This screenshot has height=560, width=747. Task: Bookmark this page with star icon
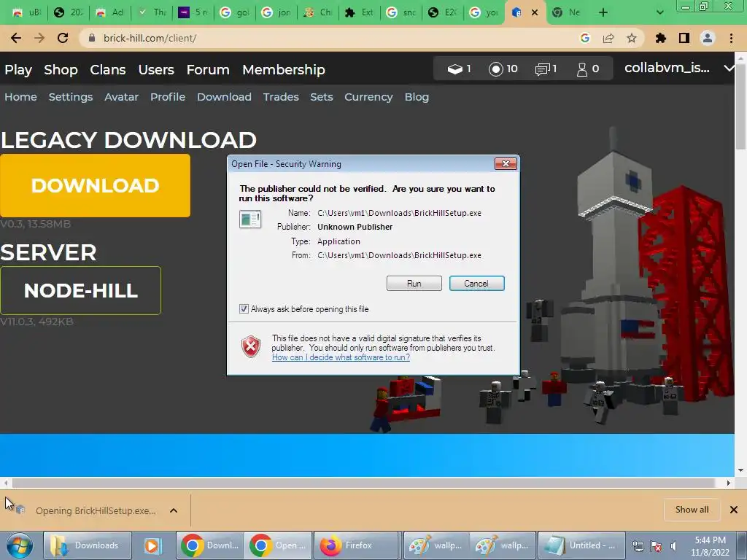632,38
